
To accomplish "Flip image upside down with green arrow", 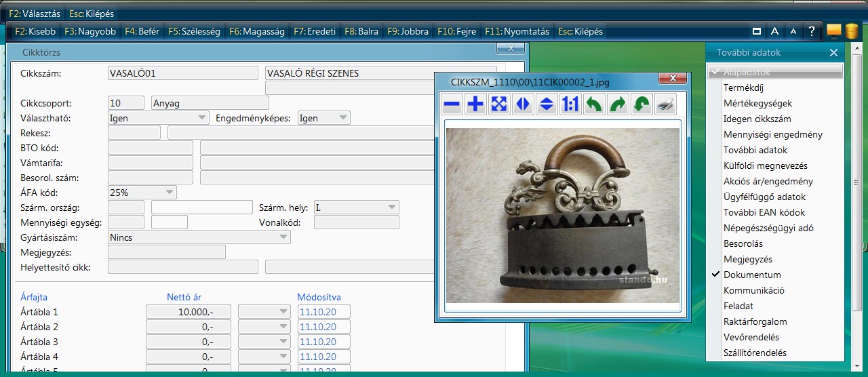I will [642, 104].
